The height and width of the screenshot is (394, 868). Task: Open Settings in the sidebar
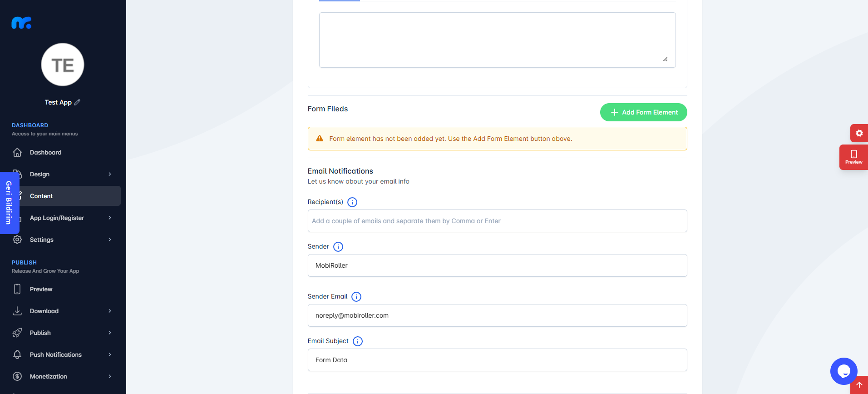tap(41, 239)
